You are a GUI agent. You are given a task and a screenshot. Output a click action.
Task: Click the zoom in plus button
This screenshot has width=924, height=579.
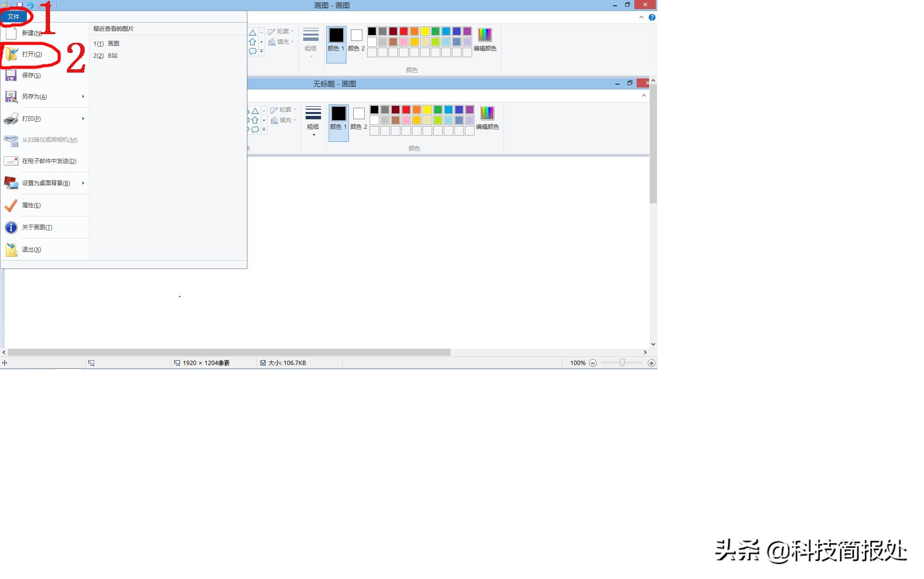(652, 363)
